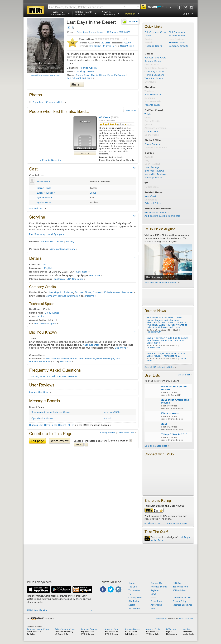This screenshot has height=644, width=221.
Task: Expand the News & Community menu
Action: click(x=110, y=13)
